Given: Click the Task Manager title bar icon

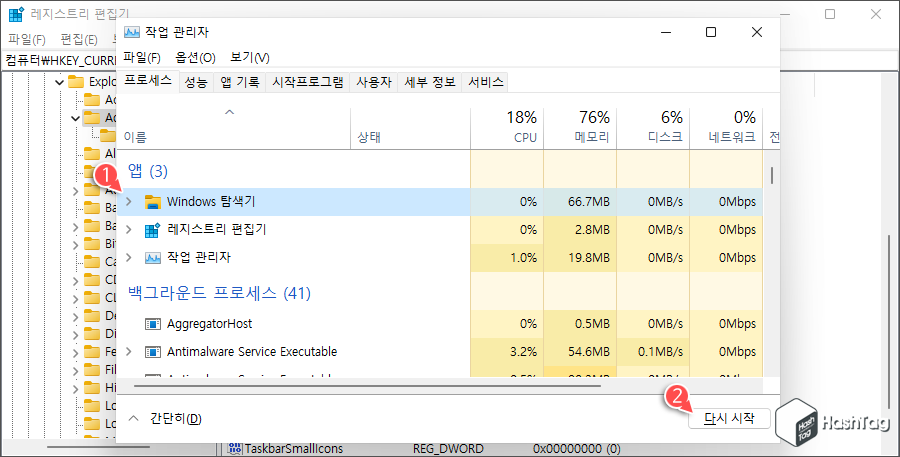Looking at the screenshot, I should tap(132, 32).
